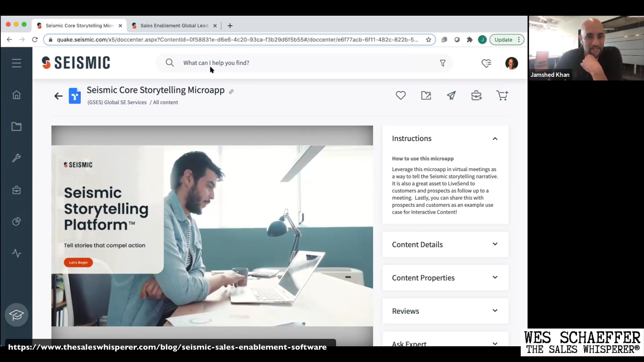Click the heart favorite icon for microapp
Viewport: 644px width, 362px height.
401,95
